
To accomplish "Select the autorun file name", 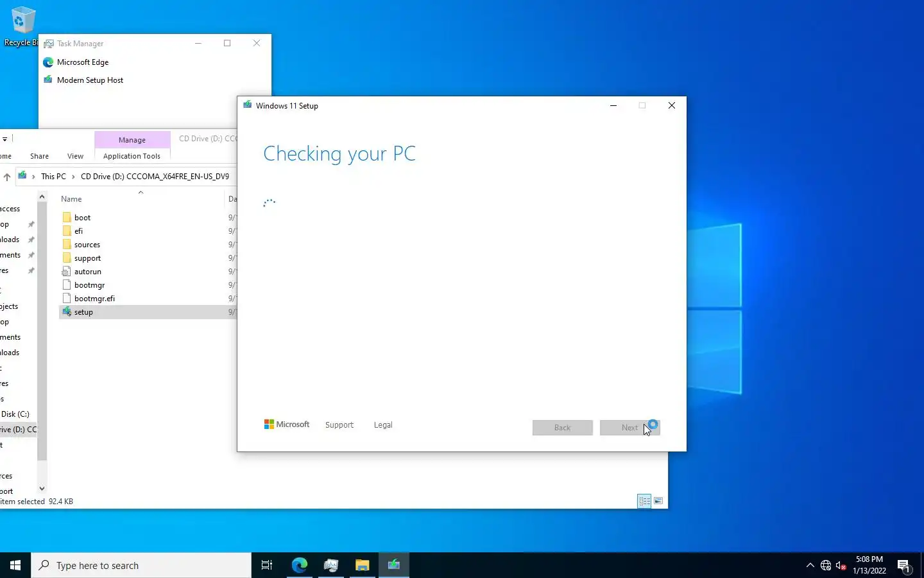I will point(88,272).
